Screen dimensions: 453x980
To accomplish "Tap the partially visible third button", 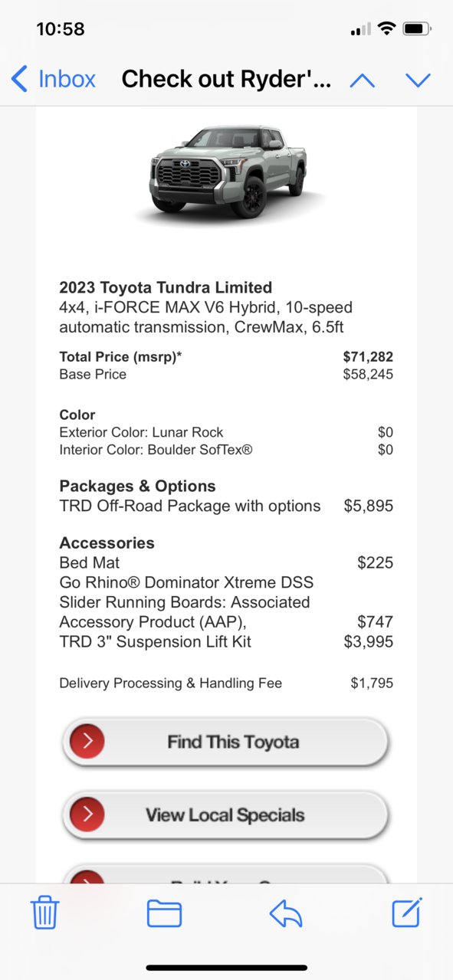I will pos(226,873).
